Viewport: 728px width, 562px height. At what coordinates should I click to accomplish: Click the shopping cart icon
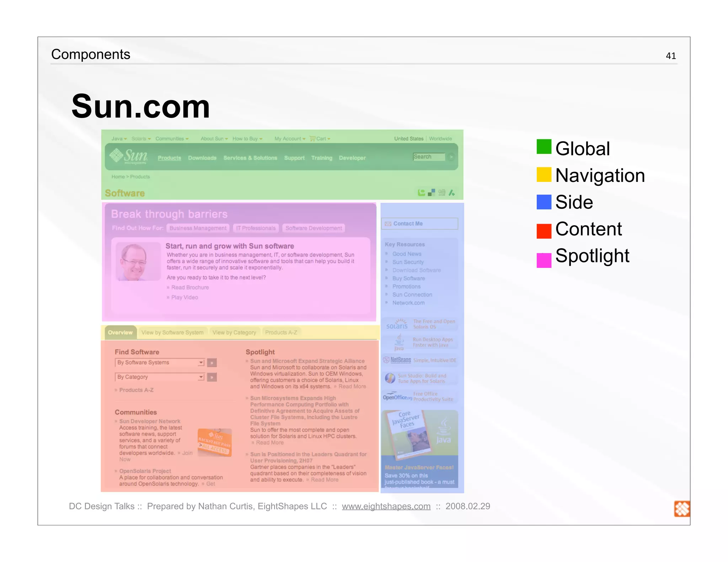312,139
